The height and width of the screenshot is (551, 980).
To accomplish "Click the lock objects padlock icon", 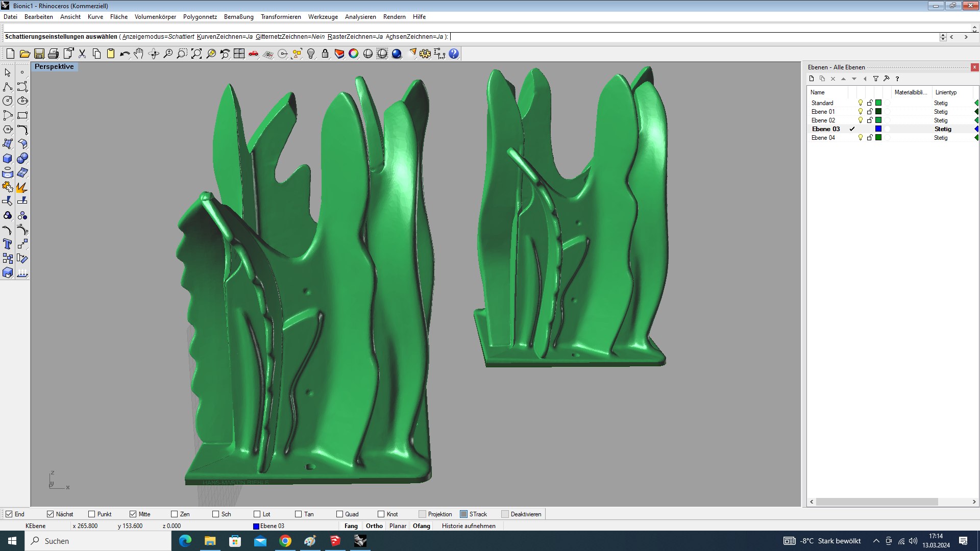I will 325,54.
